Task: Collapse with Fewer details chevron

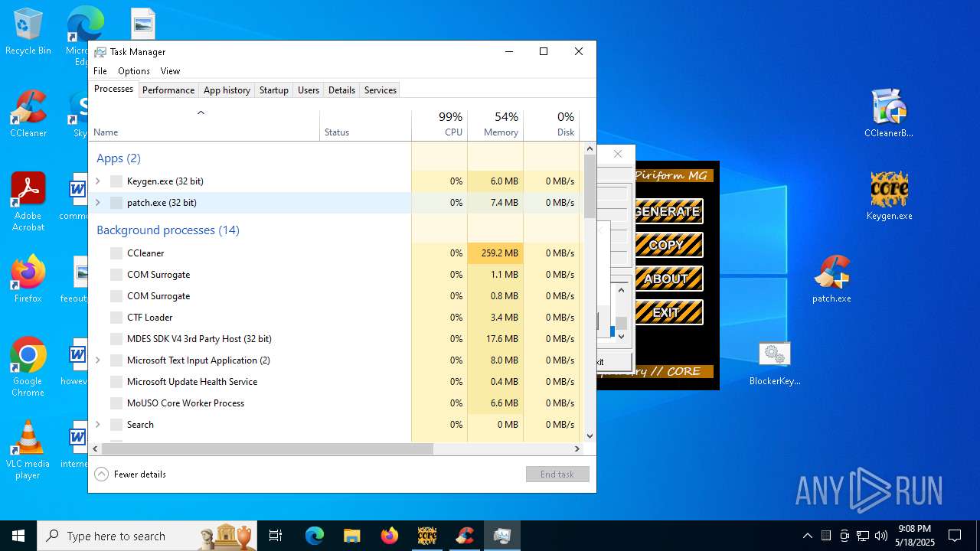Action: click(x=101, y=474)
